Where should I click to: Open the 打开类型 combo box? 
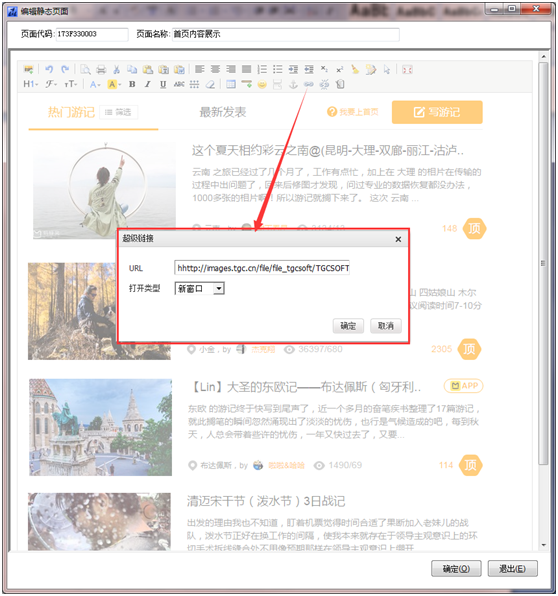coord(199,288)
